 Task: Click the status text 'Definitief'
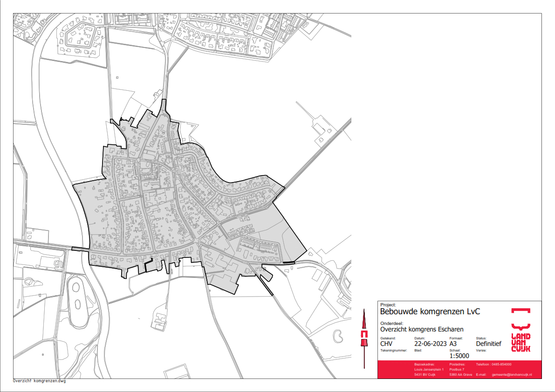tap(488, 344)
